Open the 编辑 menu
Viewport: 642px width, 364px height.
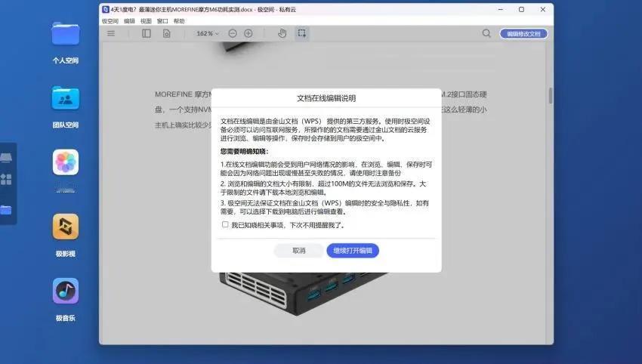129,21
